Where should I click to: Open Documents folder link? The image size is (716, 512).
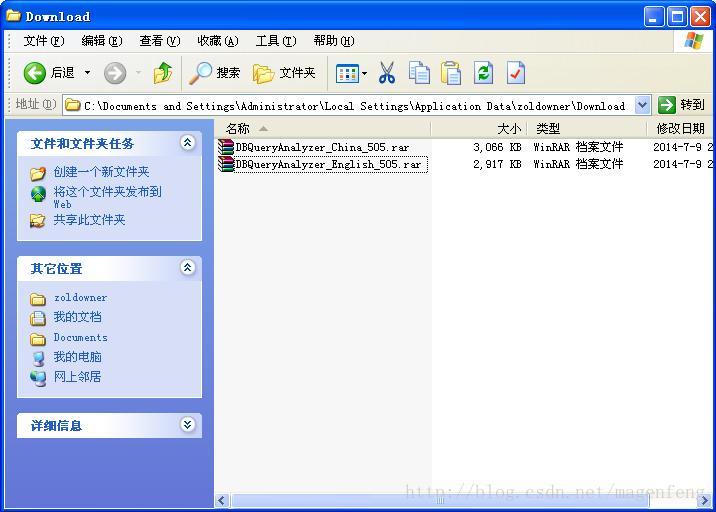80,338
